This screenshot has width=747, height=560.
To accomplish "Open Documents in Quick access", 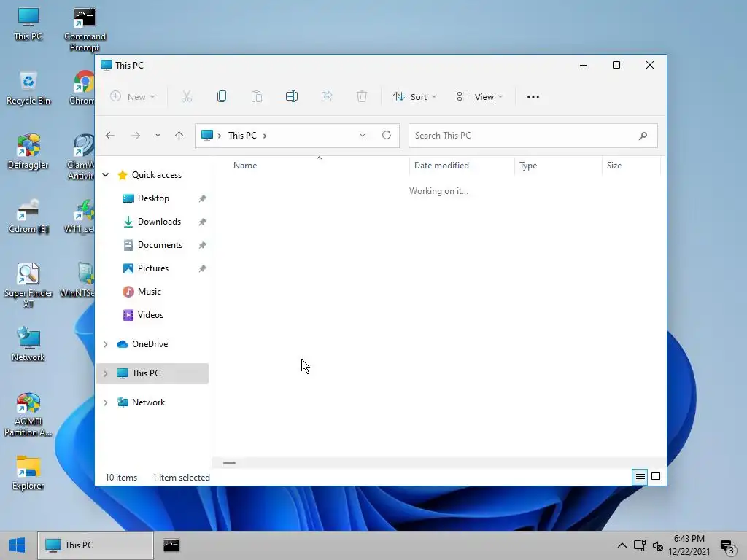I will click(160, 245).
